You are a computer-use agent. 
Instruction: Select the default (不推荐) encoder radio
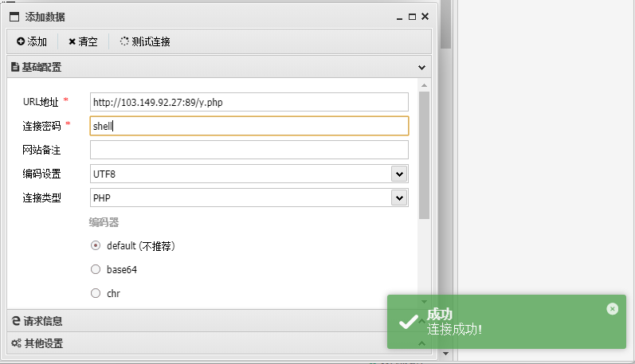coord(96,246)
